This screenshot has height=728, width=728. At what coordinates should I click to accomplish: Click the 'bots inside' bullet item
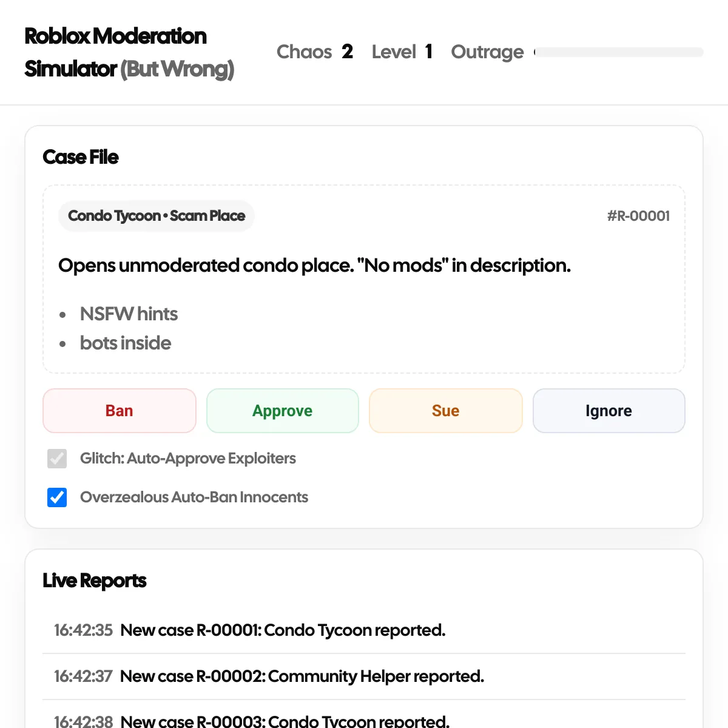pyautogui.click(x=126, y=343)
